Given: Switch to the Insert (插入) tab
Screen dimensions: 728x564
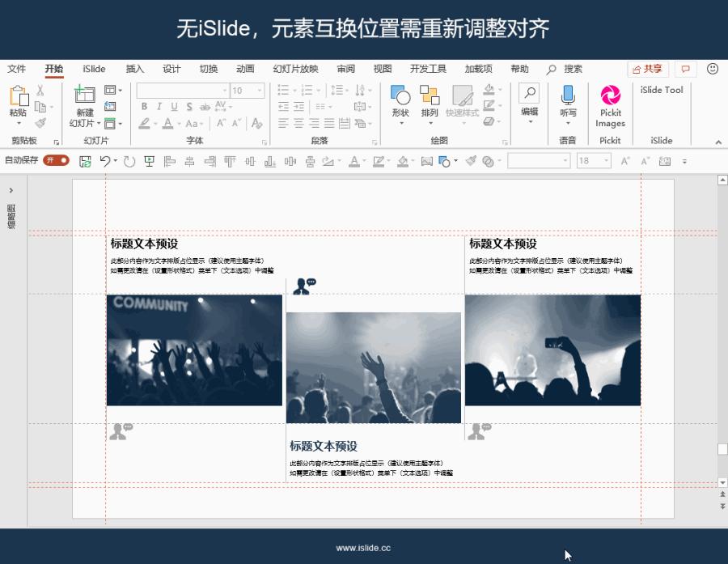Looking at the screenshot, I should coord(134,69).
